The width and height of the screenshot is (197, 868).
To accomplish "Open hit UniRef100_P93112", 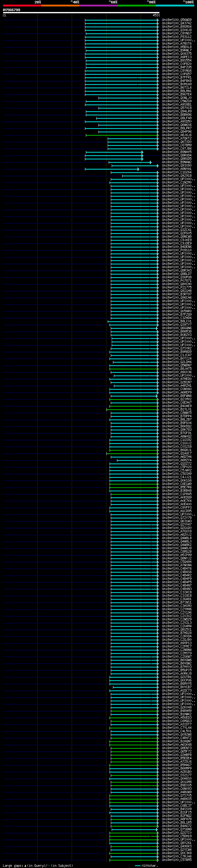I will pos(176,37).
